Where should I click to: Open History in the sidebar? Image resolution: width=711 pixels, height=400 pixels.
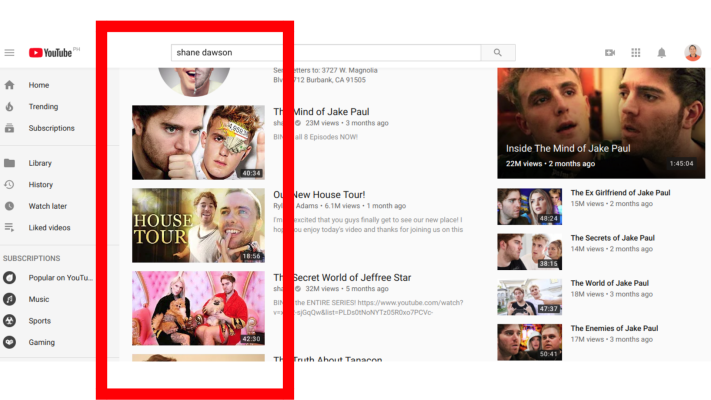(41, 185)
